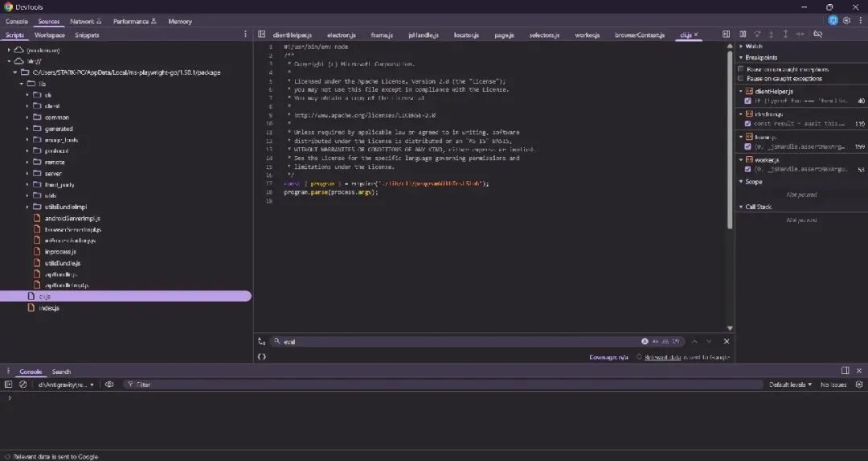
Task: Toggle the navigator sidebar icon
Action: pyautogui.click(x=261, y=35)
